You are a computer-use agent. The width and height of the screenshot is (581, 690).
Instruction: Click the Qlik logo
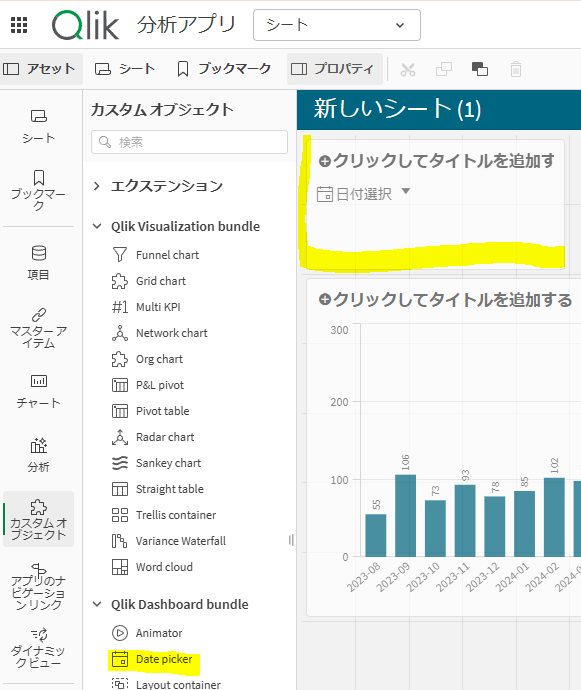tap(85, 25)
